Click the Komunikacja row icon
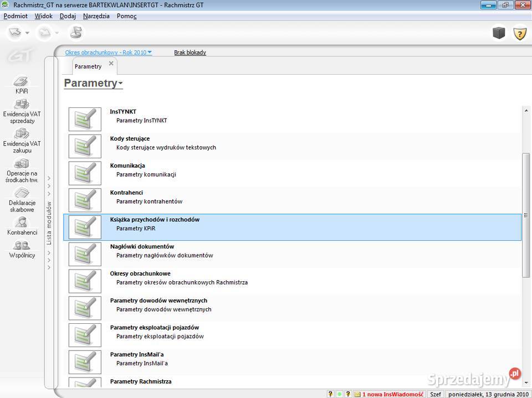Viewport: 532px width, 398px height. click(85, 173)
